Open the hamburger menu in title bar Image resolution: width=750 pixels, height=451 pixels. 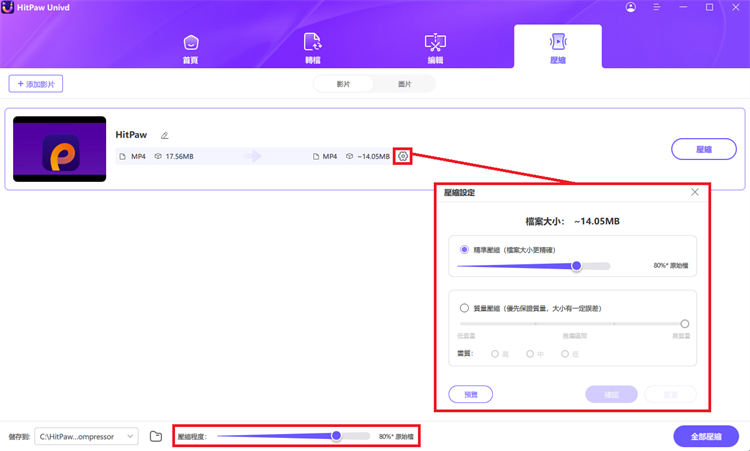(656, 7)
